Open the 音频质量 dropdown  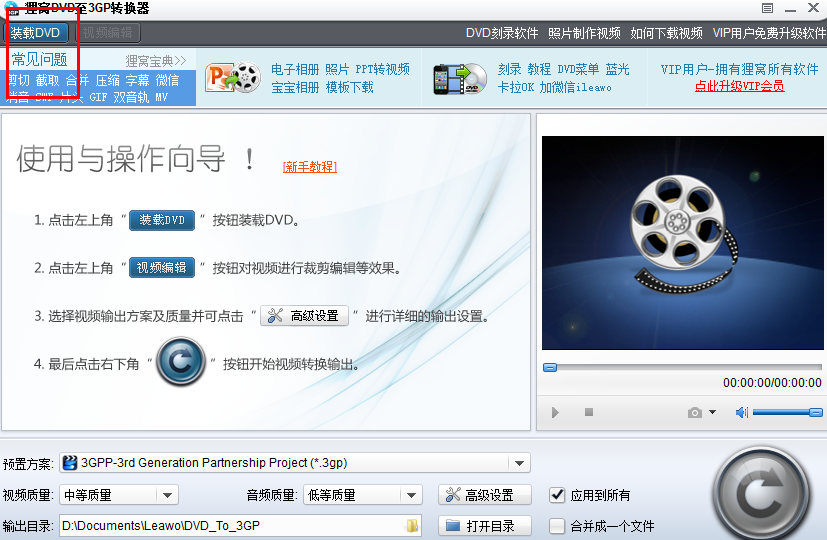(x=363, y=495)
